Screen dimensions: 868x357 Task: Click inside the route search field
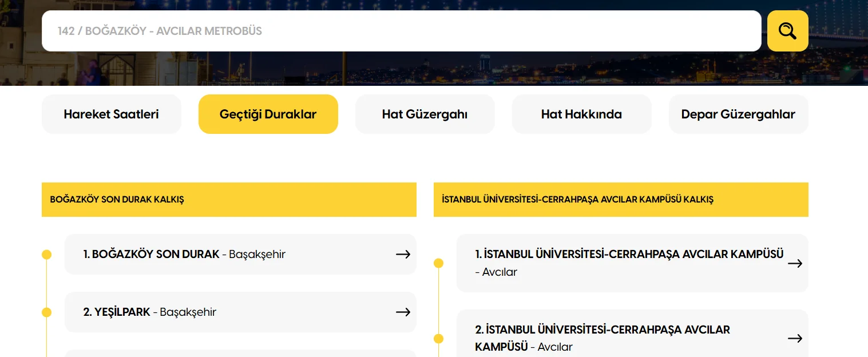(x=401, y=31)
